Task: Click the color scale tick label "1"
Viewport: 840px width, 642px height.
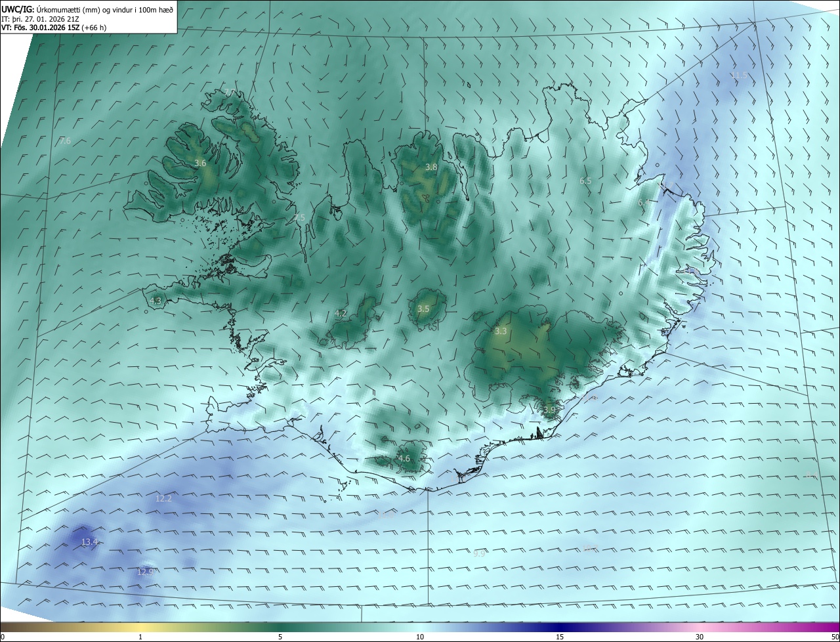Action: (x=140, y=637)
